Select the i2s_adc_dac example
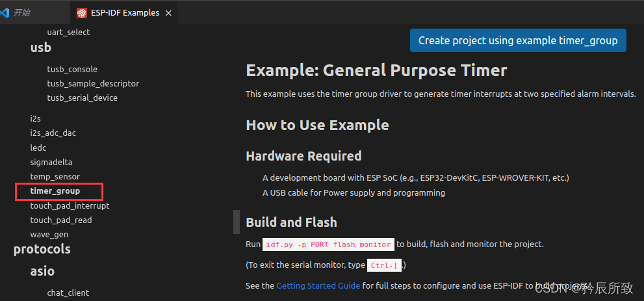The width and height of the screenshot is (644, 301). (53, 133)
